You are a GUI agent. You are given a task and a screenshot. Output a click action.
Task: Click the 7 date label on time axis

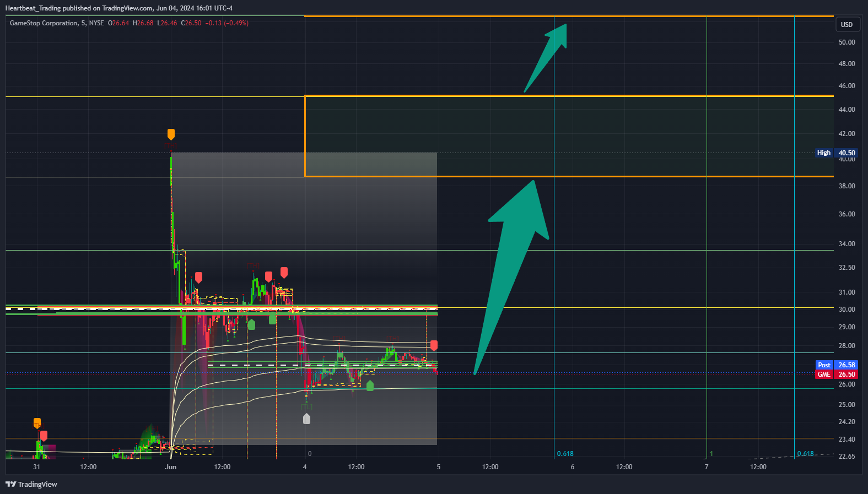click(x=707, y=466)
